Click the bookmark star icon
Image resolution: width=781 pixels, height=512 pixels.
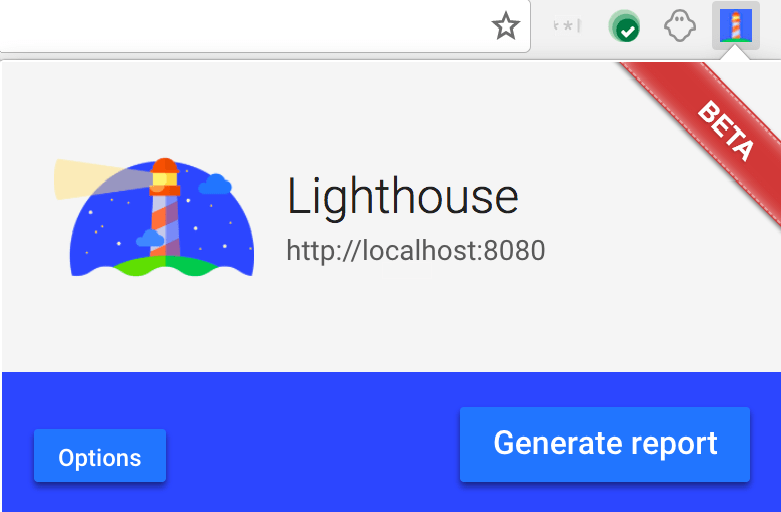coord(506,26)
